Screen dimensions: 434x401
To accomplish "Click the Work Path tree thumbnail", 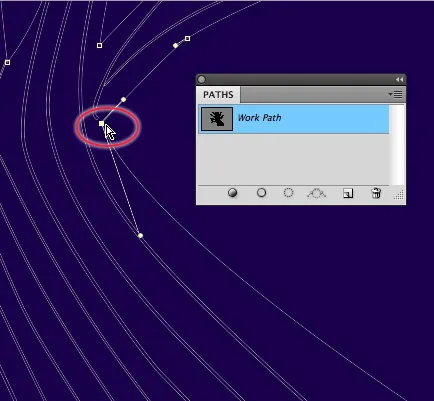I will point(217,119).
